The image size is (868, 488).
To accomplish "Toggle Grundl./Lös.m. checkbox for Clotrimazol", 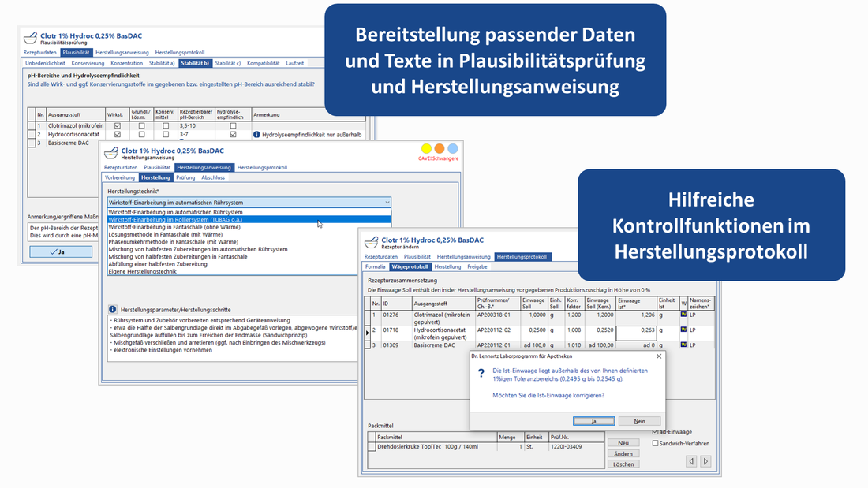I will pyautogui.click(x=141, y=125).
